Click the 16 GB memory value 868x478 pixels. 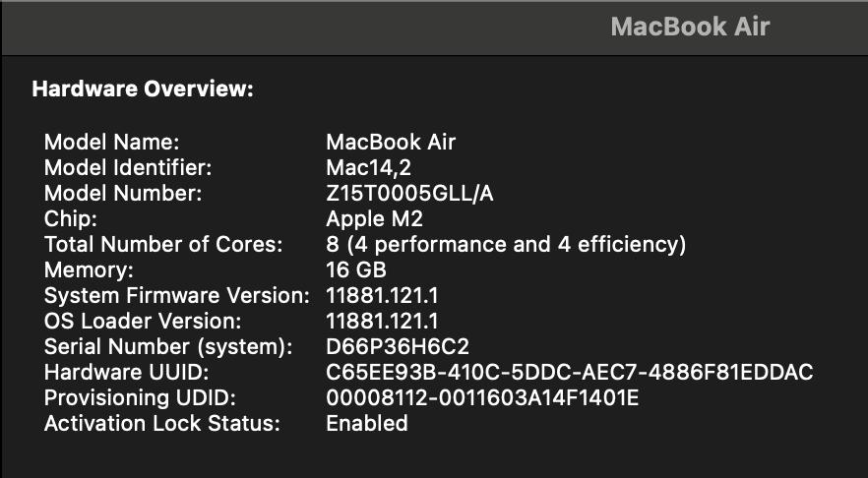(x=356, y=269)
